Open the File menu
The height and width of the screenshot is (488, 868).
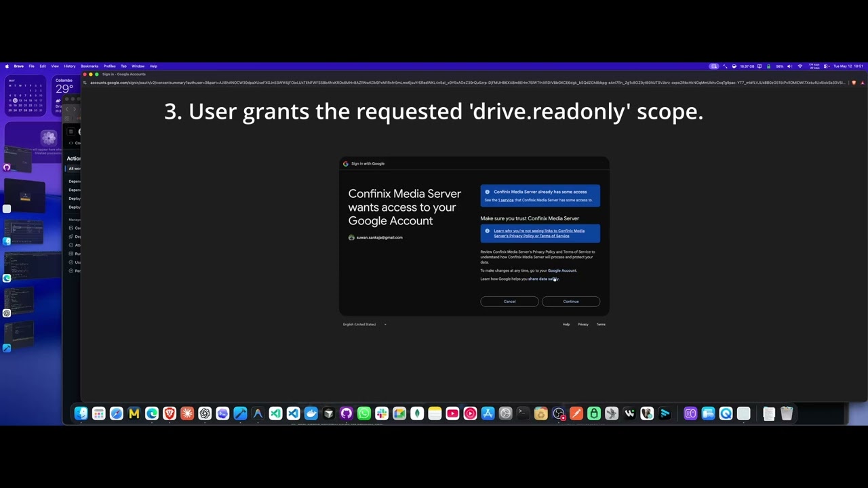[31, 66]
